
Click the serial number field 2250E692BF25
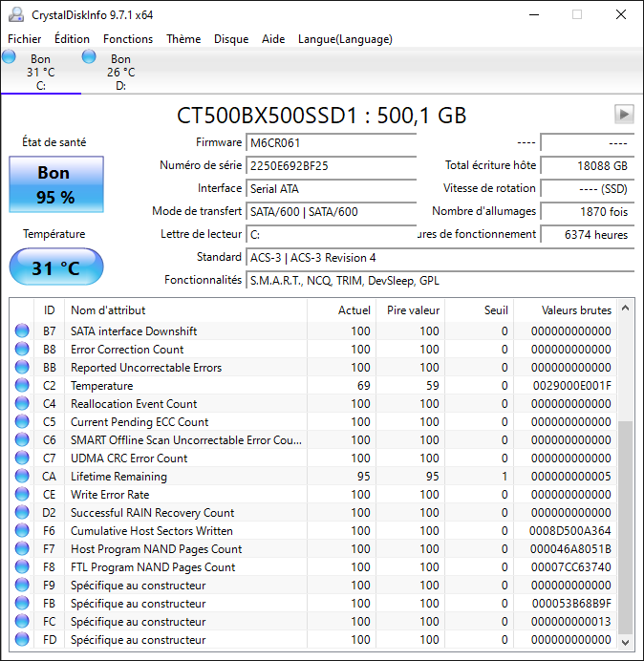coord(331,165)
